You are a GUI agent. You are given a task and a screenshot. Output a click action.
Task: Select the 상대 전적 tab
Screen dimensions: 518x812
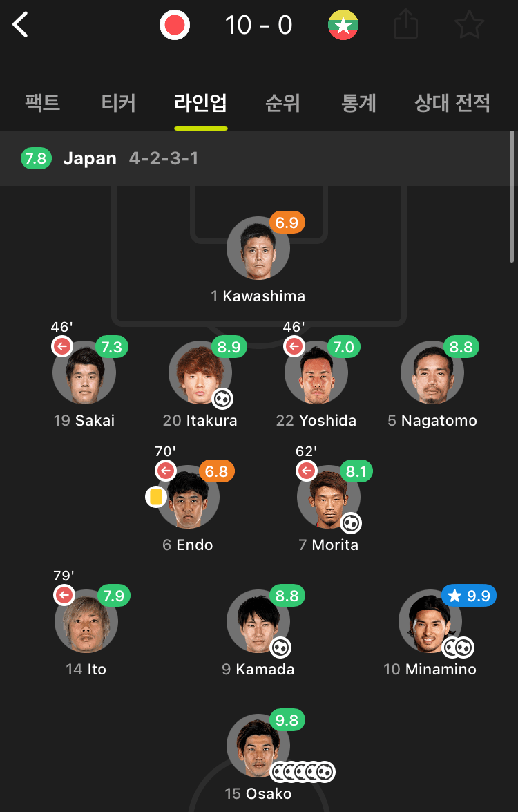pyautogui.click(x=452, y=104)
